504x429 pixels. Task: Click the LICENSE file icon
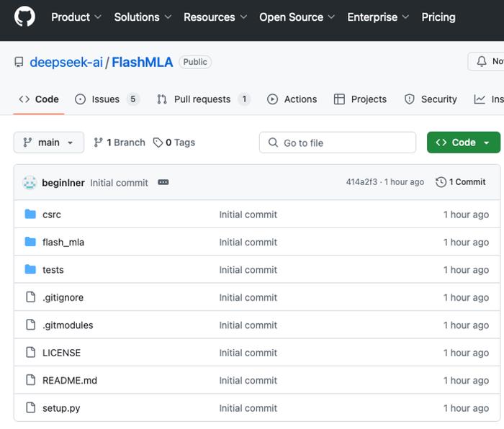point(30,353)
